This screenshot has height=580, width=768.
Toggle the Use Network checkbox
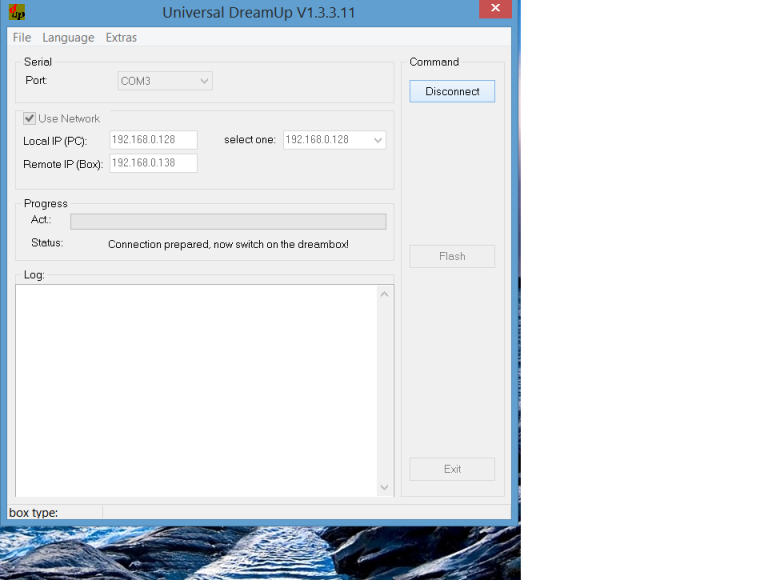[x=29, y=119]
